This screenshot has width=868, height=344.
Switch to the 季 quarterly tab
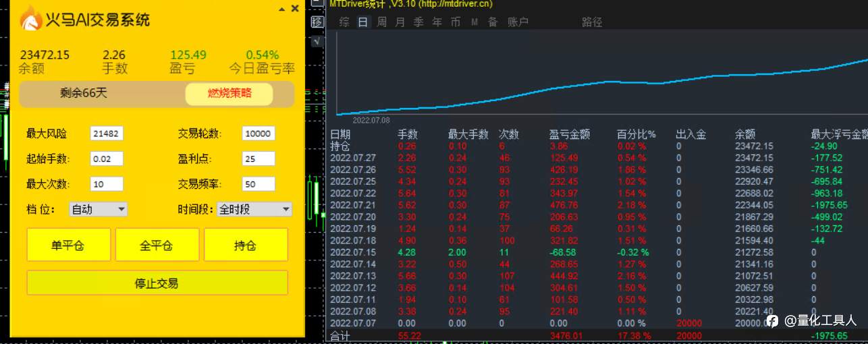pyautogui.click(x=418, y=22)
